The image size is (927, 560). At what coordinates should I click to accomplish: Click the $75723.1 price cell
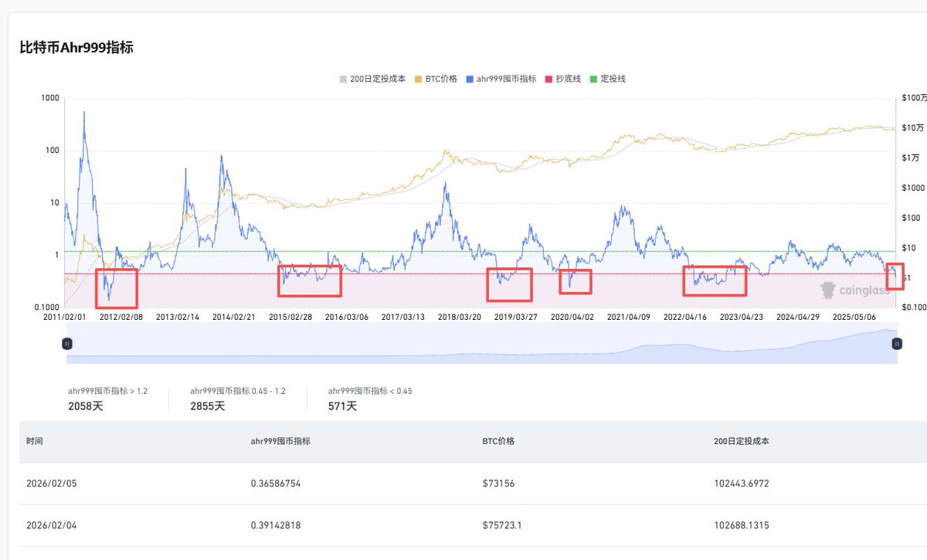(501, 525)
